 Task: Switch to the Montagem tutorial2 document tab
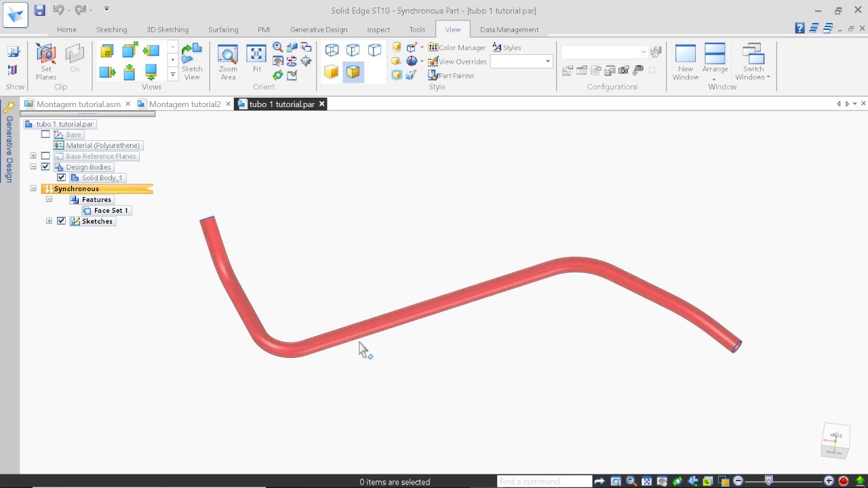point(184,104)
